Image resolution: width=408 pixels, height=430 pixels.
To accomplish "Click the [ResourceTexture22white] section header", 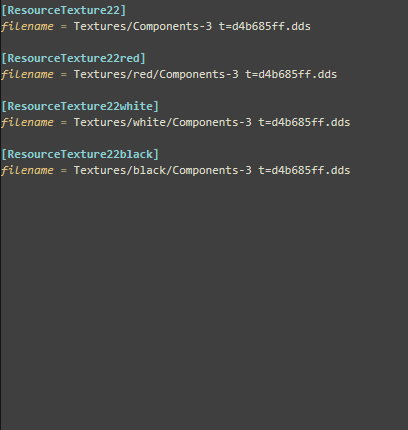I will point(80,106).
